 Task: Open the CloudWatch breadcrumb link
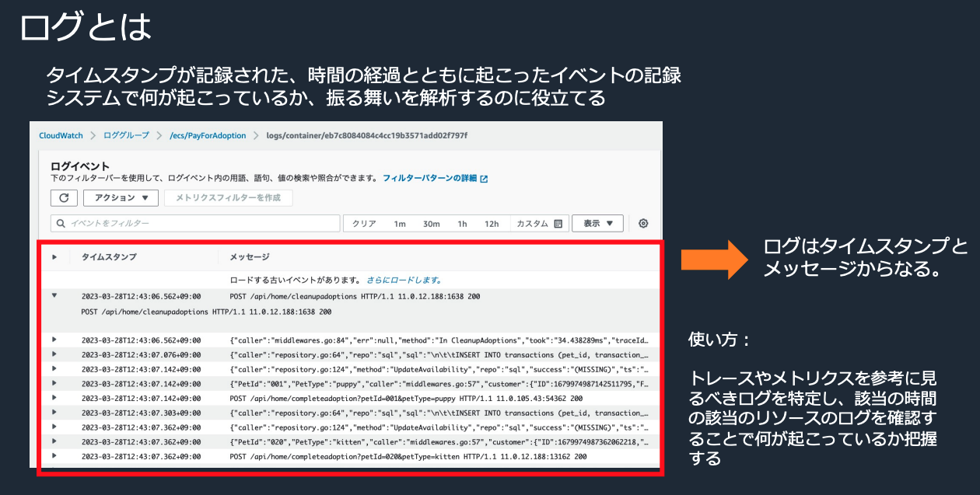pyautogui.click(x=61, y=135)
